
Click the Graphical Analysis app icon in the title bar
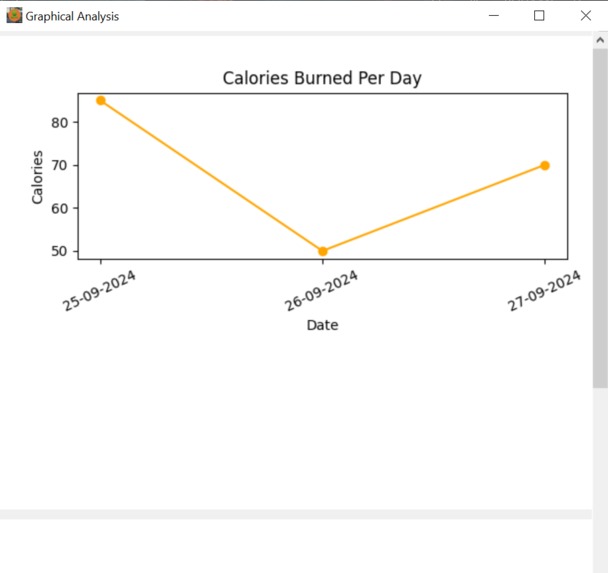(x=14, y=16)
